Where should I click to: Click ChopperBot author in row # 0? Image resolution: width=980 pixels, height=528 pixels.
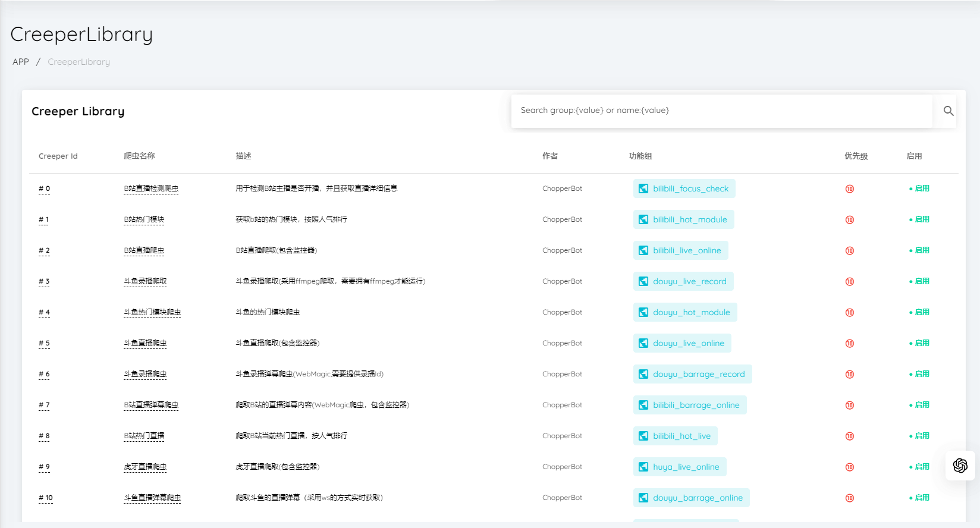tap(563, 188)
